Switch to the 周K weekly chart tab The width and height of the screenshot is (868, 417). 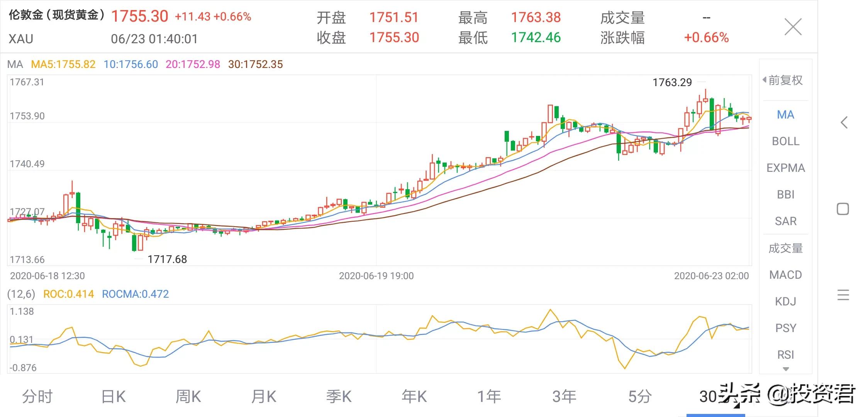coord(188,397)
